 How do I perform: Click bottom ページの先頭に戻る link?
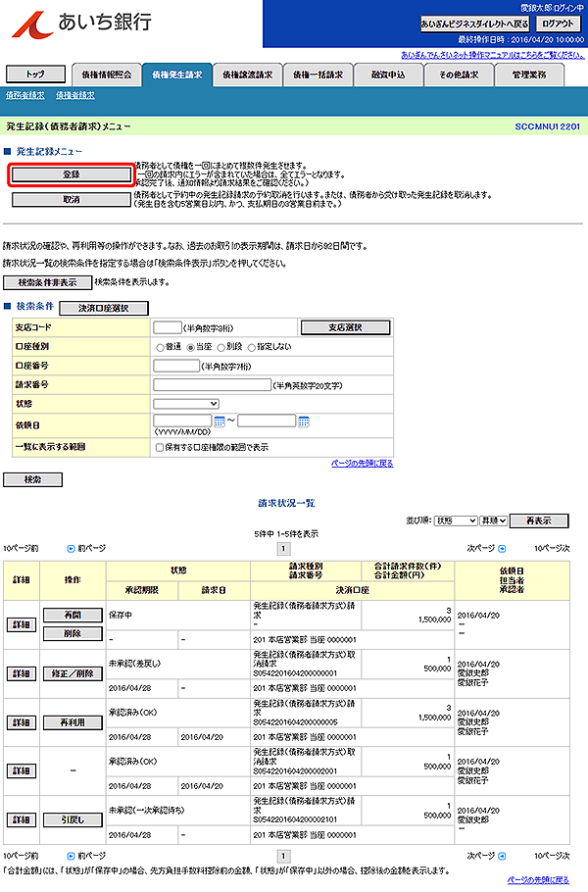pos(539,880)
